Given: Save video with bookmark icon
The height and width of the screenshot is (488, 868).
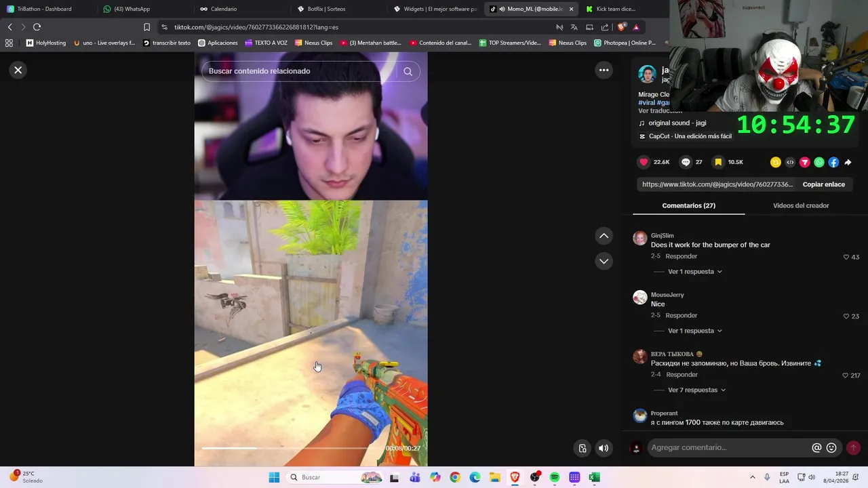Looking at the screenshot, I should (x=718, y=162).
